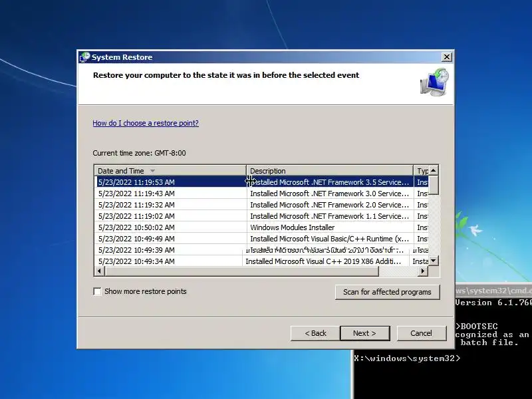
Task: Click the System Restore title bar icon
Action: (x=84, y=57)
